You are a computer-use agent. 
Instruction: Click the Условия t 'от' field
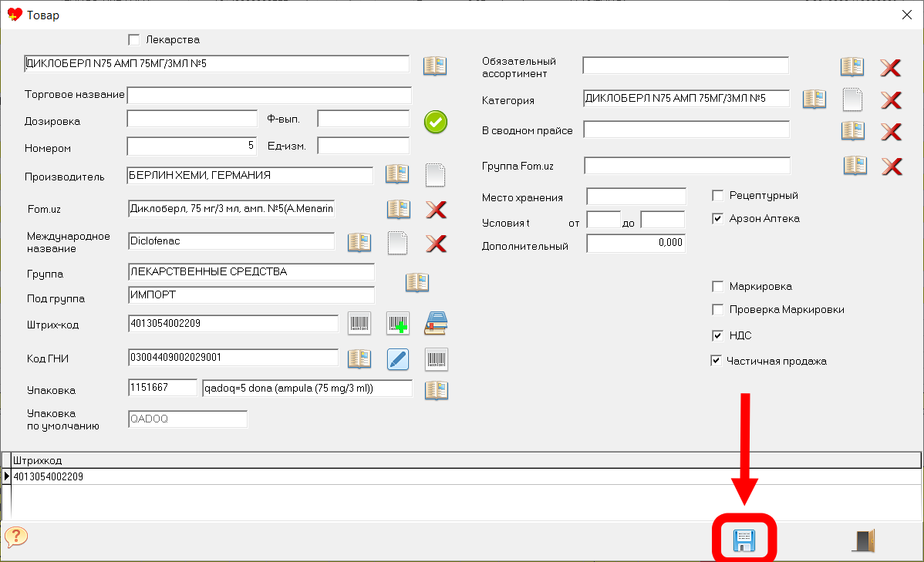point(603,220)
